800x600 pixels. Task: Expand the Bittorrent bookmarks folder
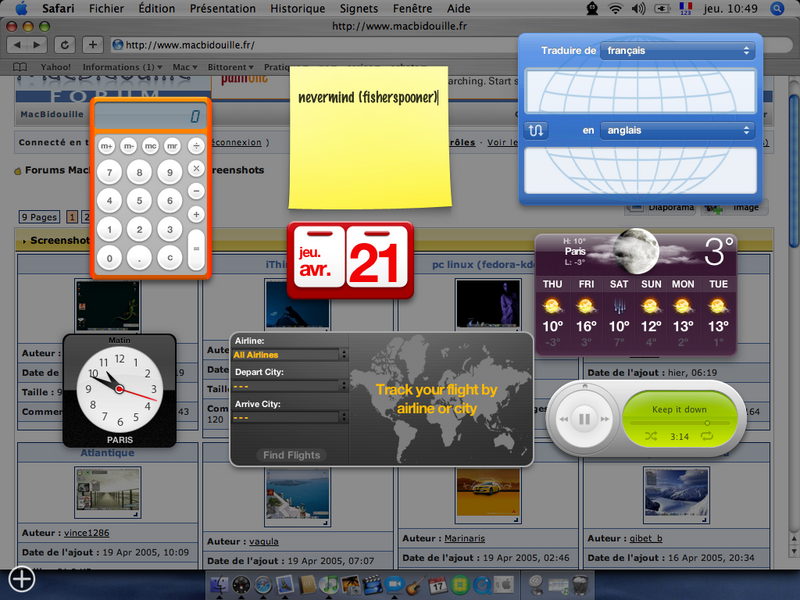(230, 67)
